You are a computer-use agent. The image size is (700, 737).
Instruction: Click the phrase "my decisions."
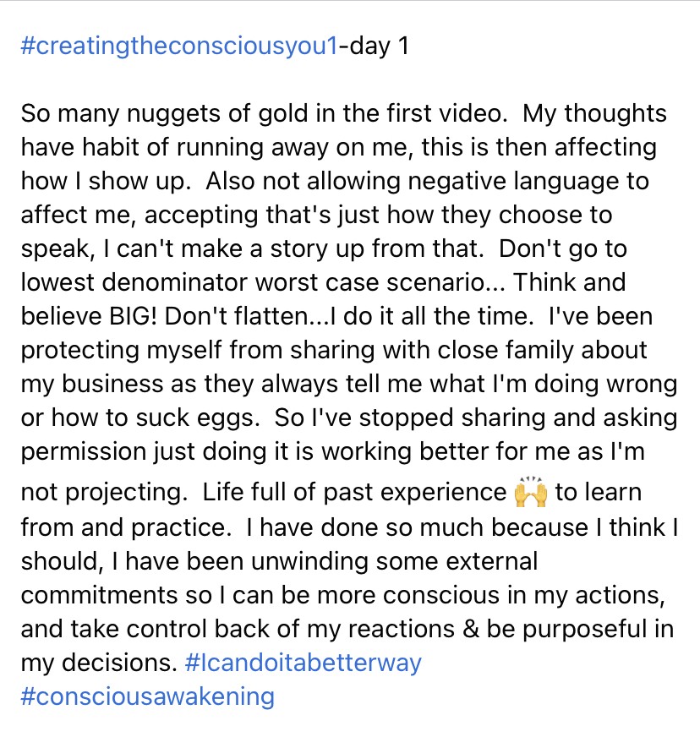(99, 663)
